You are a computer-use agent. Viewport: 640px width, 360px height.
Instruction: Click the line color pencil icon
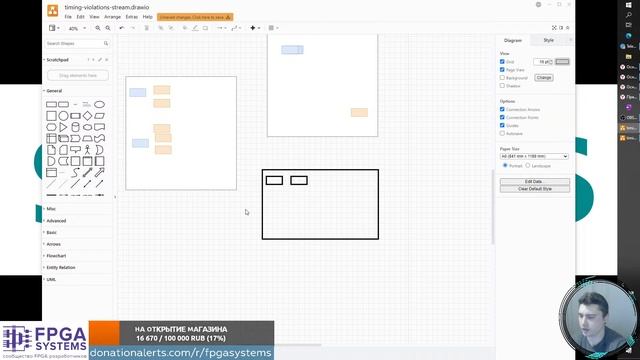click(195, 28)
